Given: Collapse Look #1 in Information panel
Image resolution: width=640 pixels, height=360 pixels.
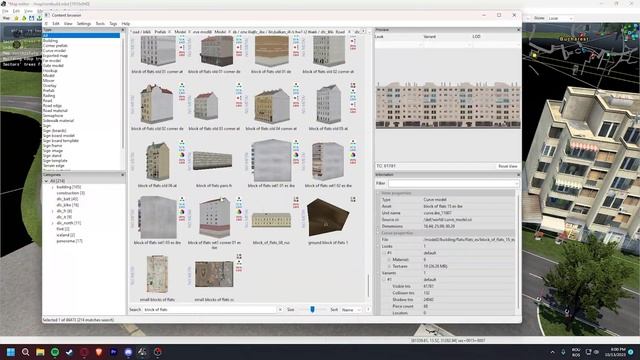Looking at the screenshot, I should pyautogui.click(x=384, y=253).
